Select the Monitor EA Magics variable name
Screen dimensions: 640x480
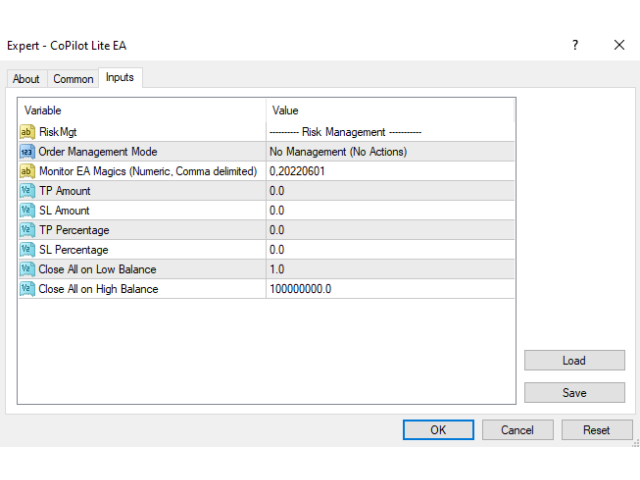tap(148, 171)
